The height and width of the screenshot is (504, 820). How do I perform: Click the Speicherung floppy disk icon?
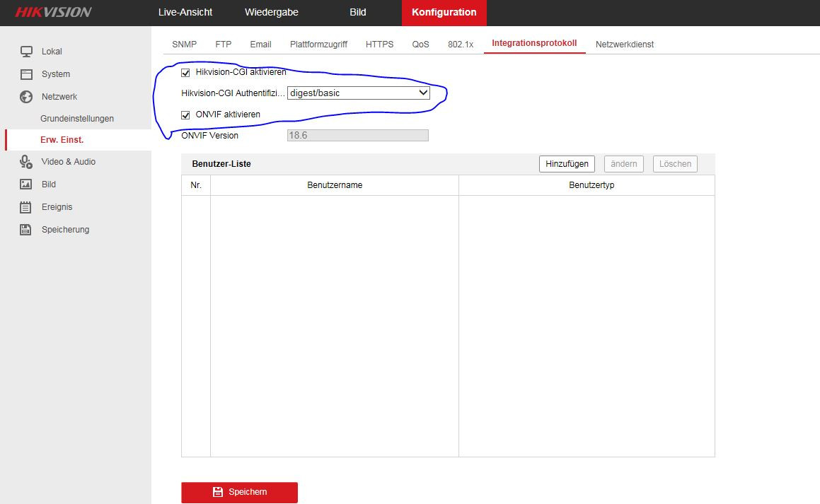(x=26, y=230)
